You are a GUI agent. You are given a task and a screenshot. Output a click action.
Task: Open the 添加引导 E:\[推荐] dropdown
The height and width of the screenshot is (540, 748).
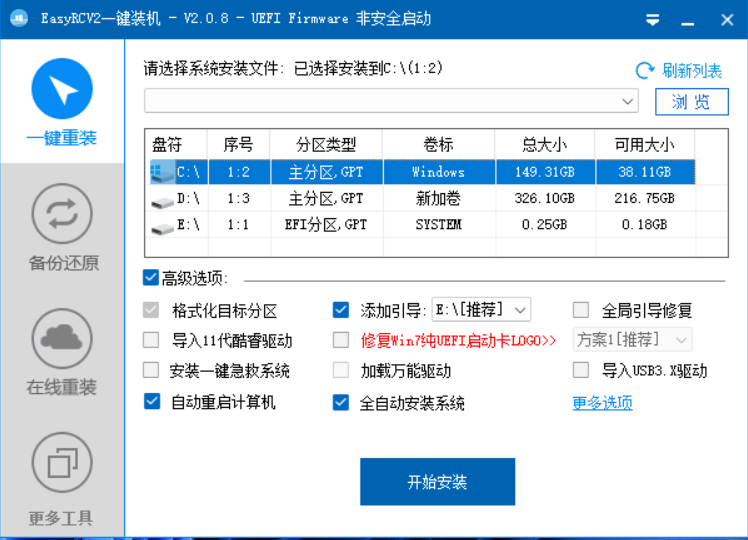pos(519,310)
